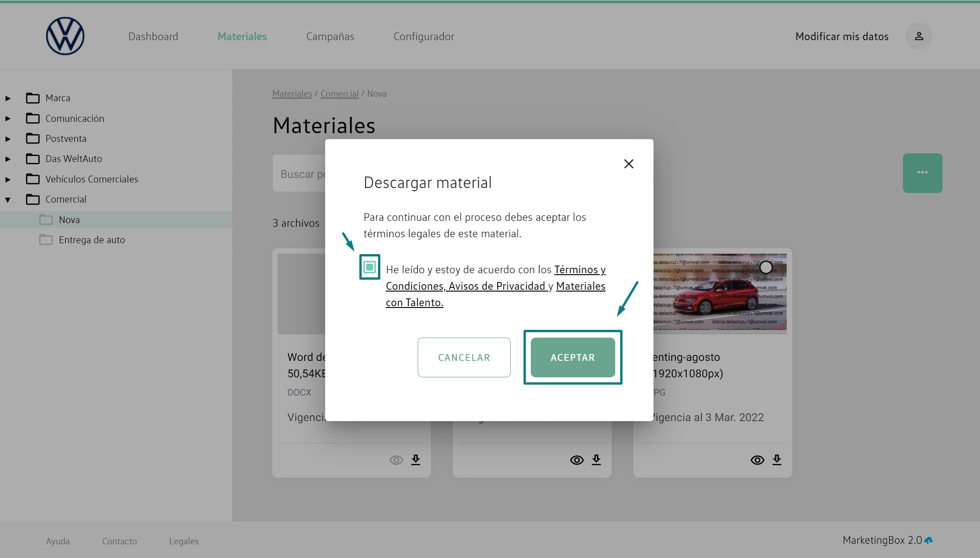Download the renting-agosto JPG file
This screenshot has width=980, height=558.
(777, 459)
